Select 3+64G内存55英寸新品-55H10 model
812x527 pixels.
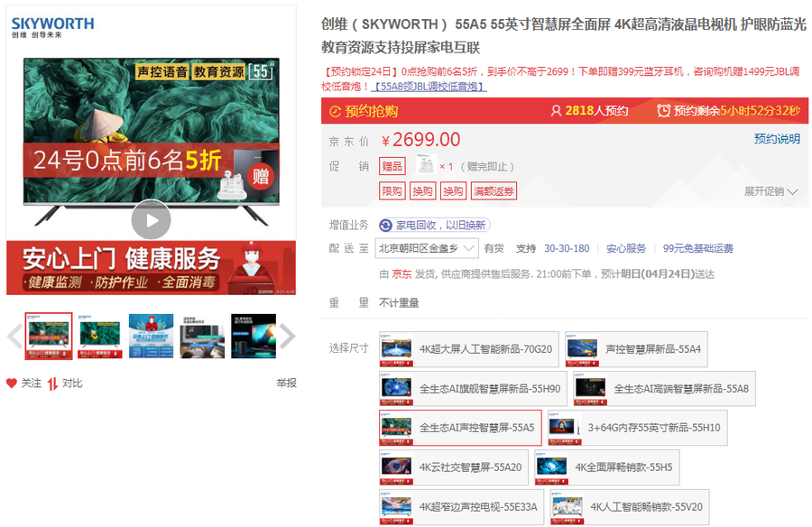point(637,428)
